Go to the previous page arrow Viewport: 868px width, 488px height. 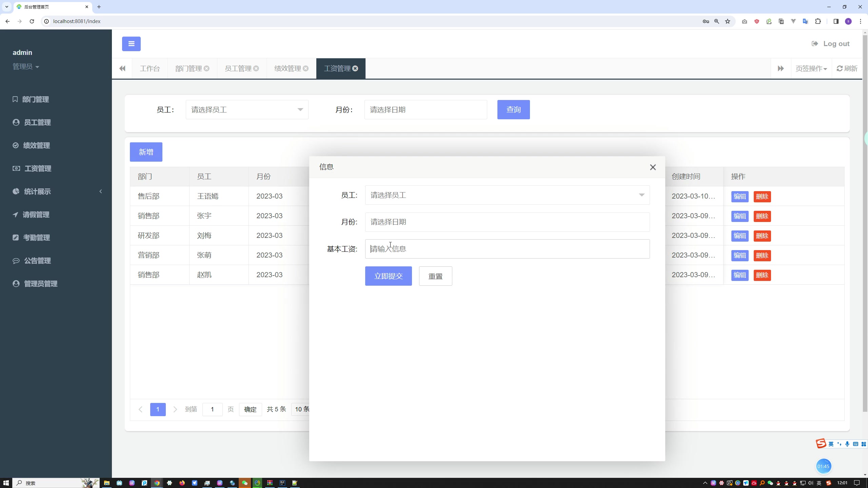[x=140, y=409]
